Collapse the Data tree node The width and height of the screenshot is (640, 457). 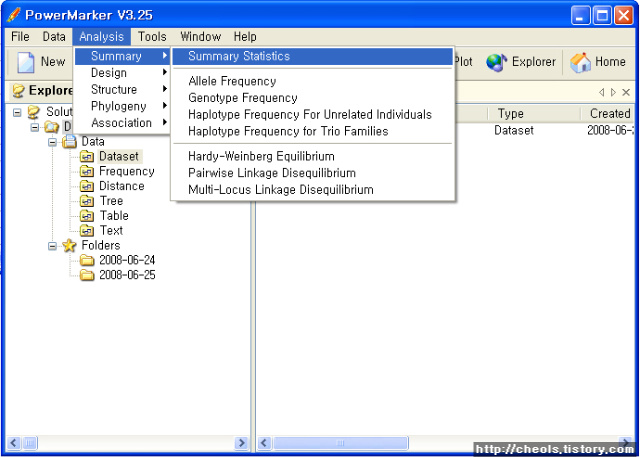[52, 142]
